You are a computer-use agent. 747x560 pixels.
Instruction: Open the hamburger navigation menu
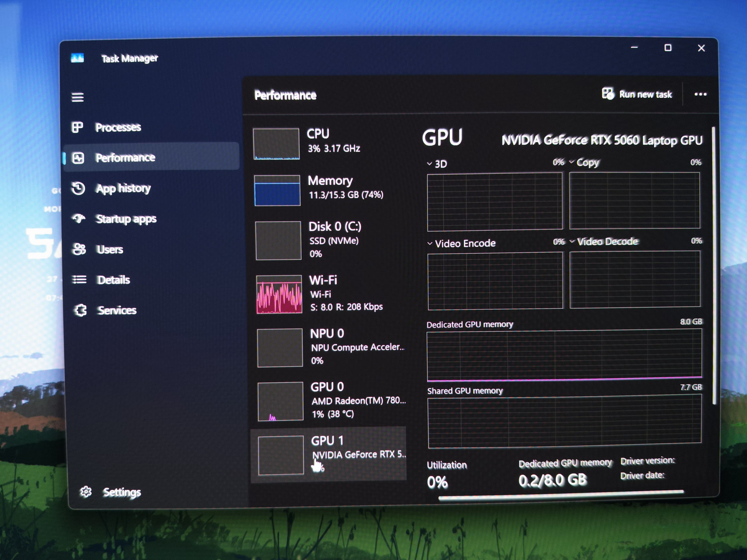pos(78,98)
